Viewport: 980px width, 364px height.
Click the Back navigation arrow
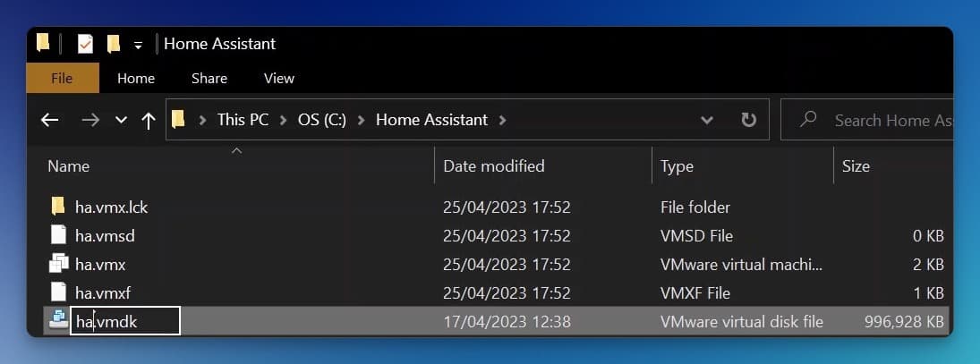pyautogui.click(x=49, y=120)
